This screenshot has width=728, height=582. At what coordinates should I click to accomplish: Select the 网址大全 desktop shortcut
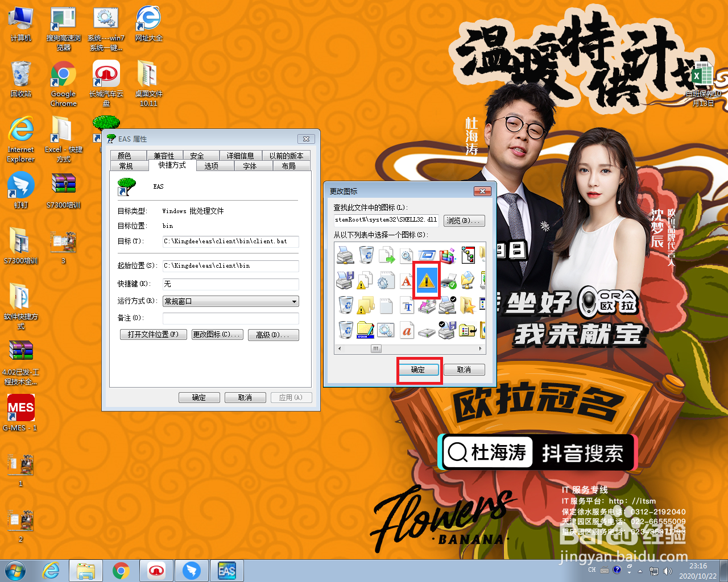[148, 24]
